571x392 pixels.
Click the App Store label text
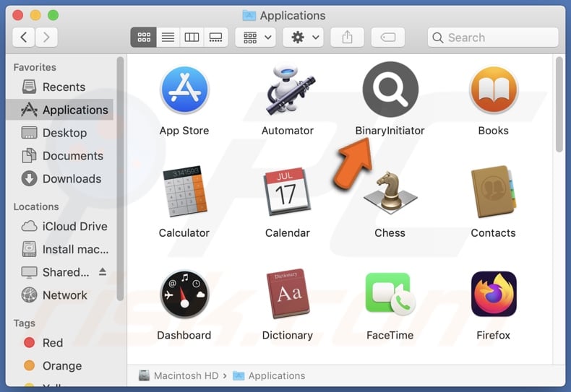(x=184, y=131)
